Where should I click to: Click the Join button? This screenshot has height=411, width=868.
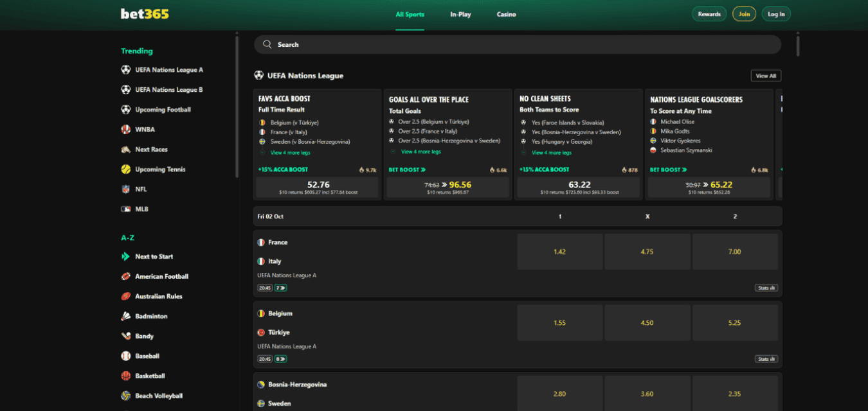click(744, 14)
